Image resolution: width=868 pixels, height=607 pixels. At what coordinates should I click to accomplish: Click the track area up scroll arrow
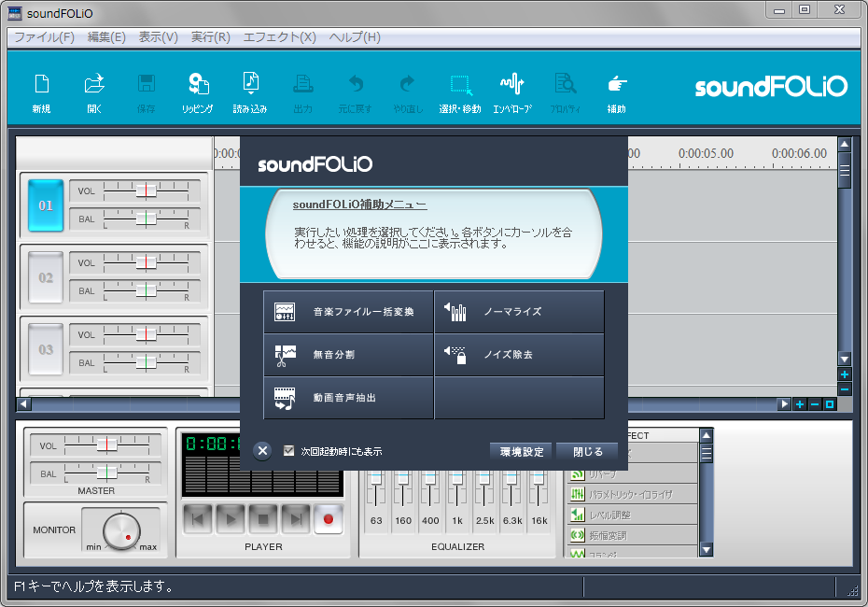844,145
